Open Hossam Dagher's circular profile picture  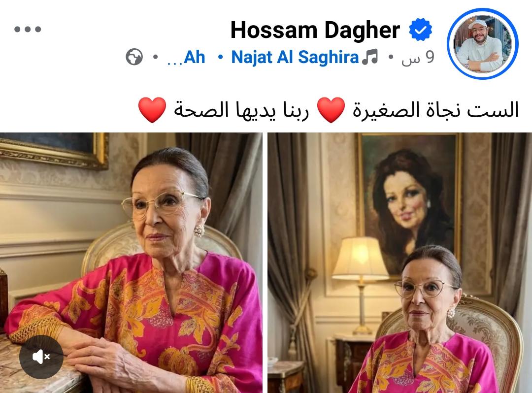click(x=482, y=44)
